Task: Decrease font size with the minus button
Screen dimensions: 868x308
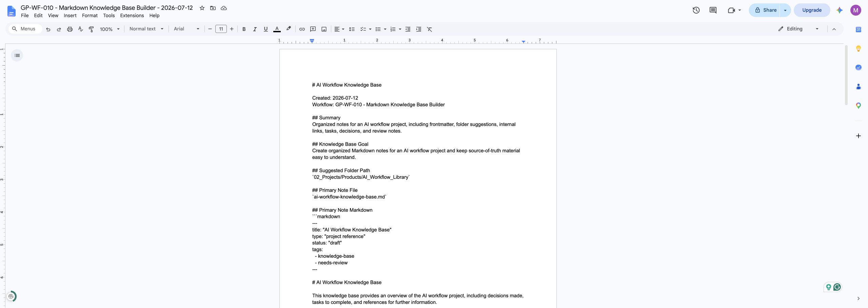Action: pyautogui.click(x=210, y=29)
